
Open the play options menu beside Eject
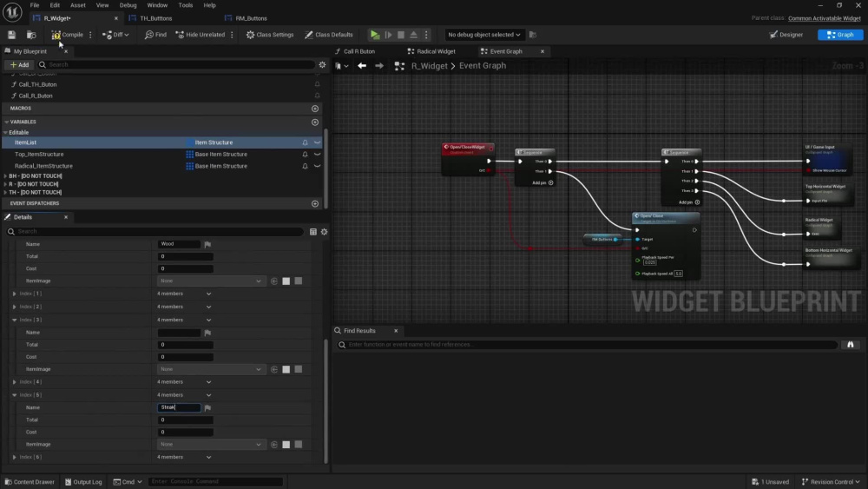tap(426, 35)
